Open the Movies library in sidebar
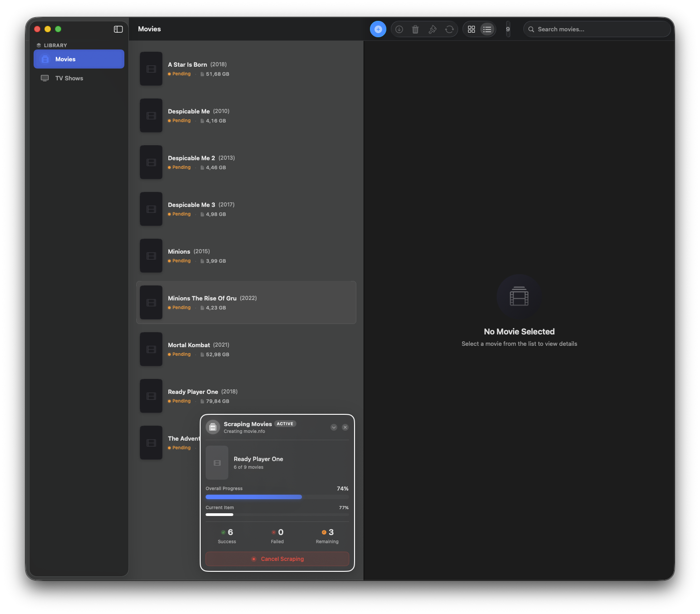The height and width of the screenshot is (614, 700). click(79, 59)
